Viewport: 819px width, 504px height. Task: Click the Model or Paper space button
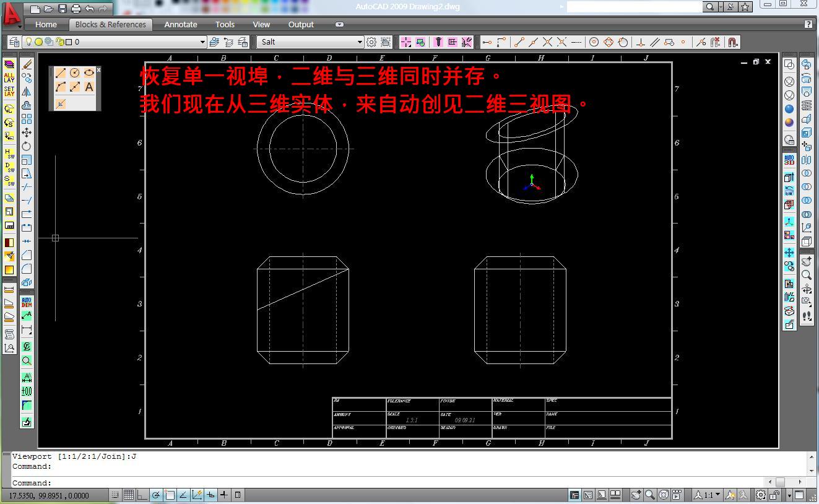click(574, 495)
